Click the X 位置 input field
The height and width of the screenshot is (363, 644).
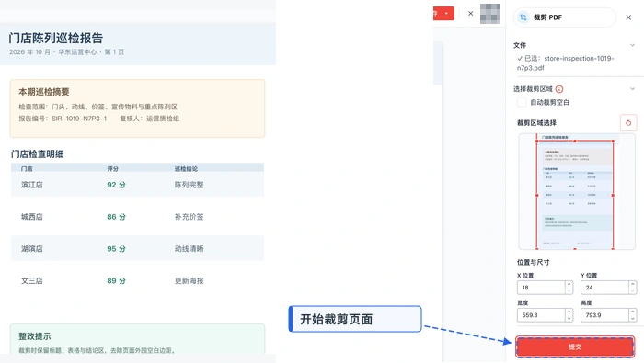541,288
